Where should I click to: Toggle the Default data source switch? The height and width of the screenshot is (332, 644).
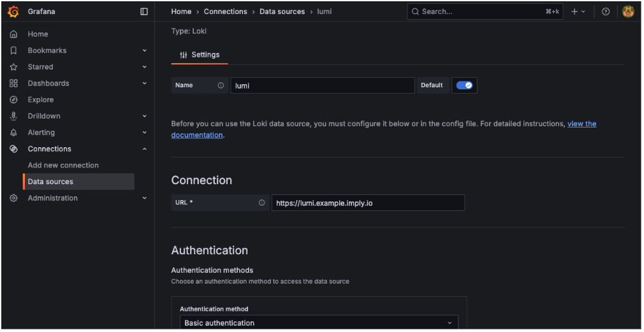tap(465, 85)
